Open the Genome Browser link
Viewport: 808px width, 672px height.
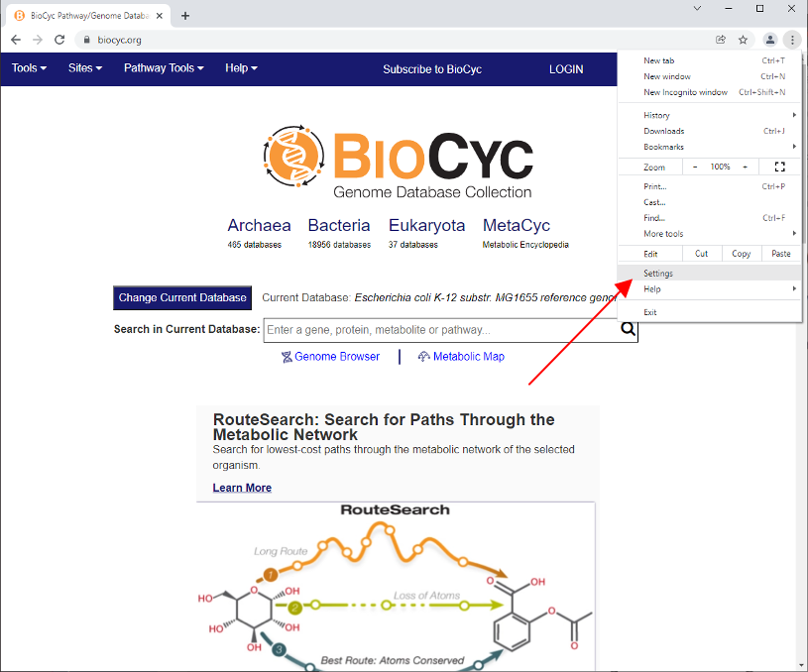(336, 357)
